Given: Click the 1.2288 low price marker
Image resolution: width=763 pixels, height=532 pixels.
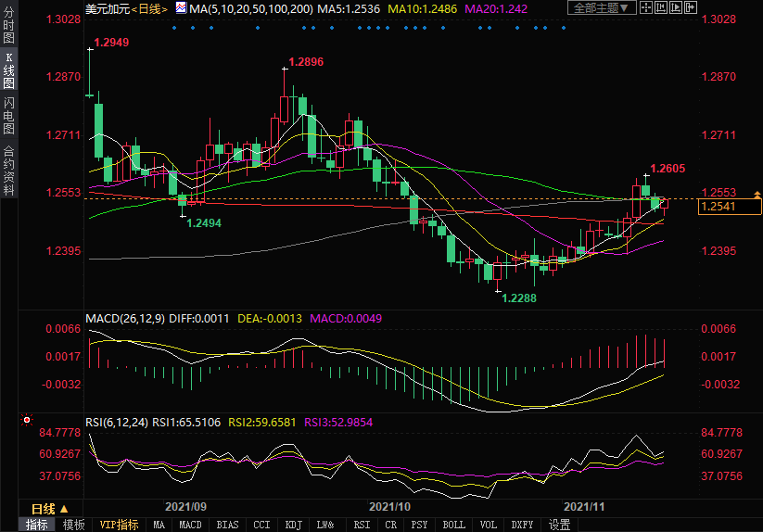Looking at the screenshot, I should point(518,298).
